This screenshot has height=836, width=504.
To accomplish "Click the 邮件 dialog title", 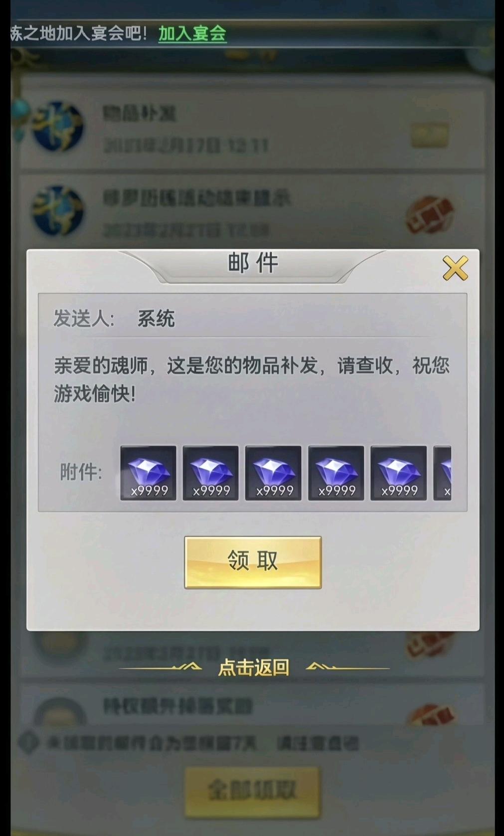I will coord(253,263).
